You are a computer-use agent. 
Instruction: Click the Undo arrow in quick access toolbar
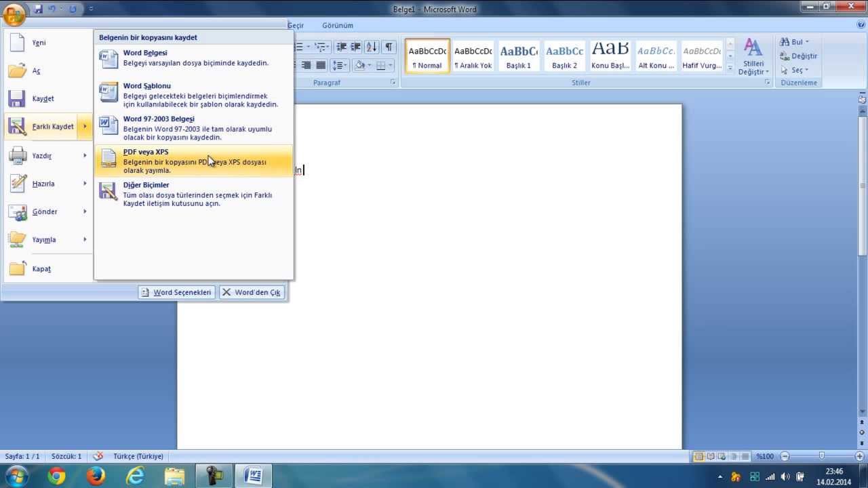52,9
